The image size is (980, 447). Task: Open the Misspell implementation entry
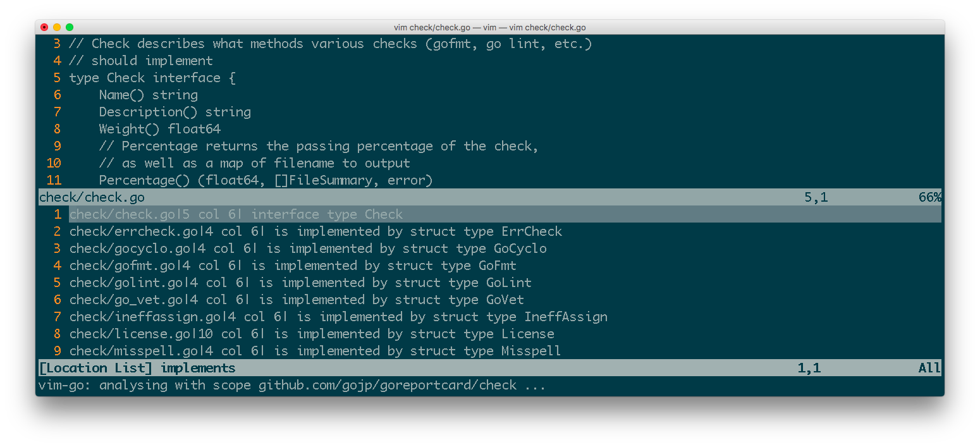click(x=315, y=351)
